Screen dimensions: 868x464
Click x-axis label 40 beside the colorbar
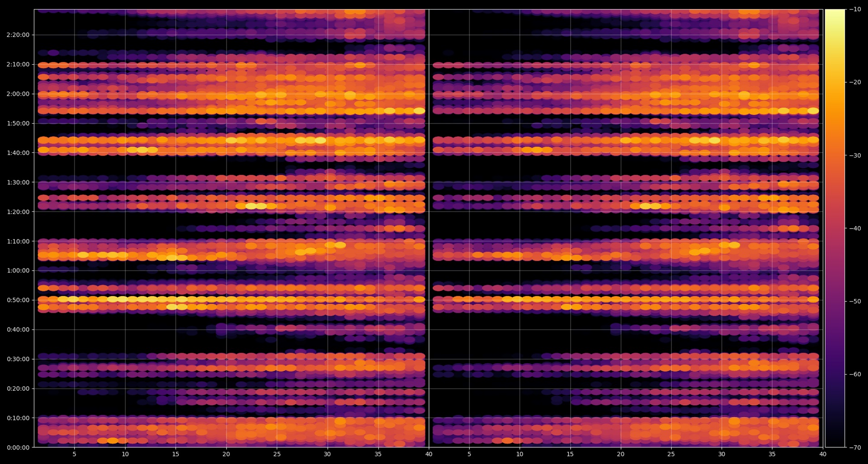(x=823, y=454)
